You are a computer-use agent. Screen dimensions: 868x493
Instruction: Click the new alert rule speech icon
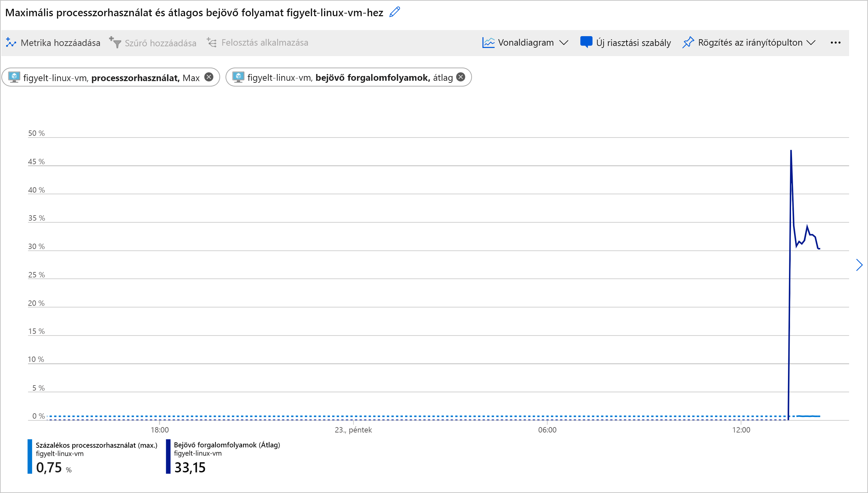[586, 43]
